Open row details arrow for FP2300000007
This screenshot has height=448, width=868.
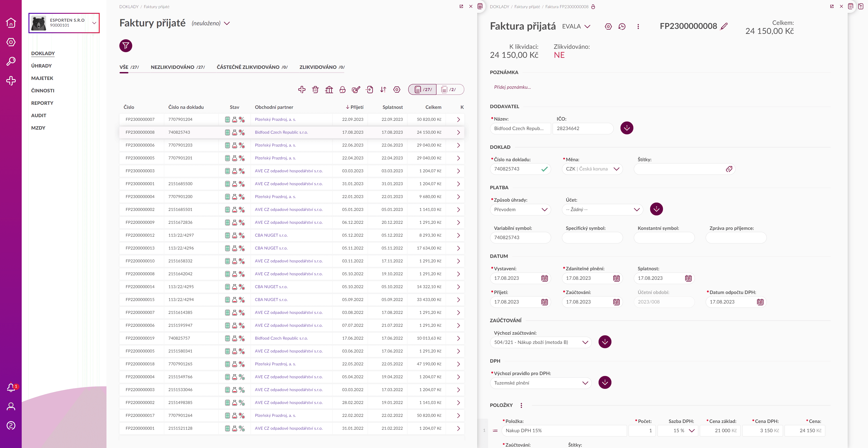(458, 119)
